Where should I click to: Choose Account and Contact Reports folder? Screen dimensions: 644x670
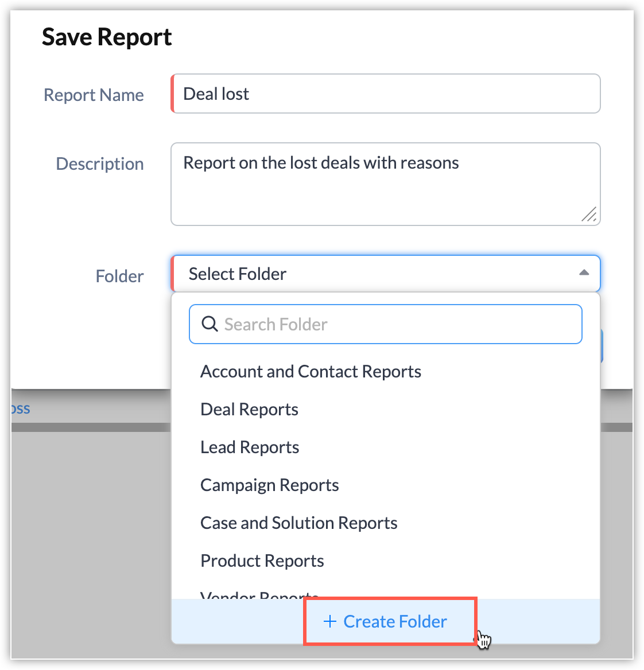click(311, 372)
